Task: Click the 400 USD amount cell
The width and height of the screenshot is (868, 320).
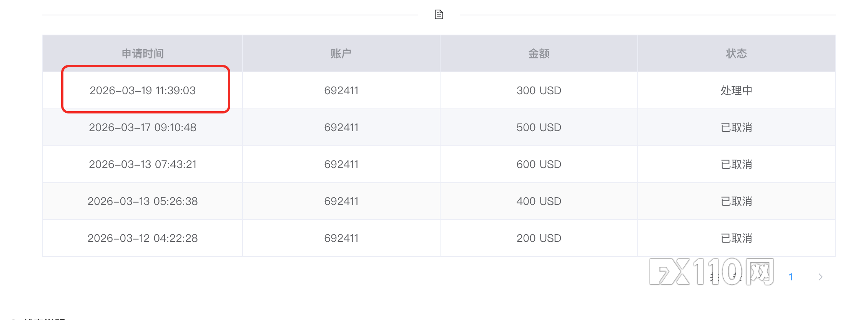Action: pyautogui.click(x=539, y=201)
